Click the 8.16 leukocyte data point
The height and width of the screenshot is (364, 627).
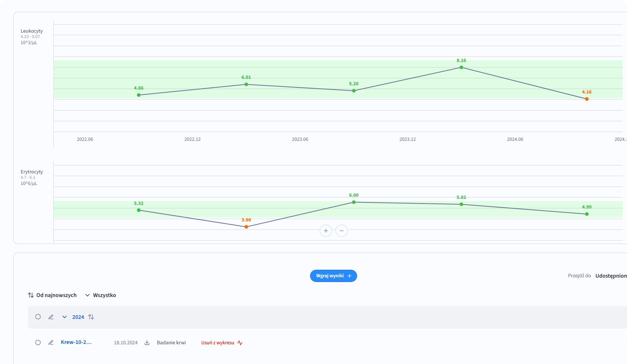(461, 67)
